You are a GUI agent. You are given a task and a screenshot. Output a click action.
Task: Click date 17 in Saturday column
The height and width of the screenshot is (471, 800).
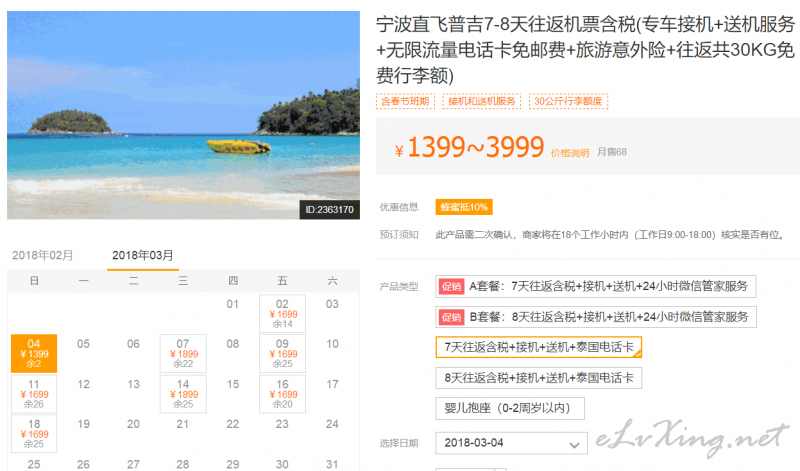click(332, 384)
